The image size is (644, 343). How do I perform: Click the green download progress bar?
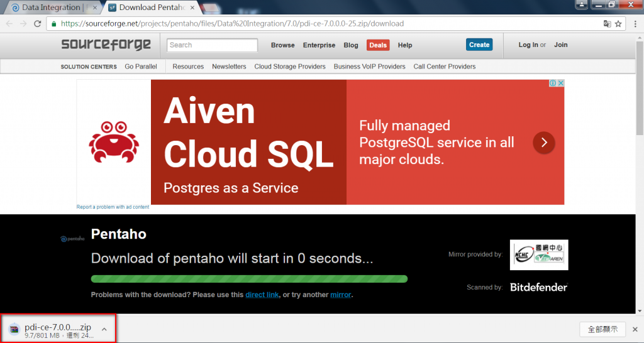(x=249, y=279)
